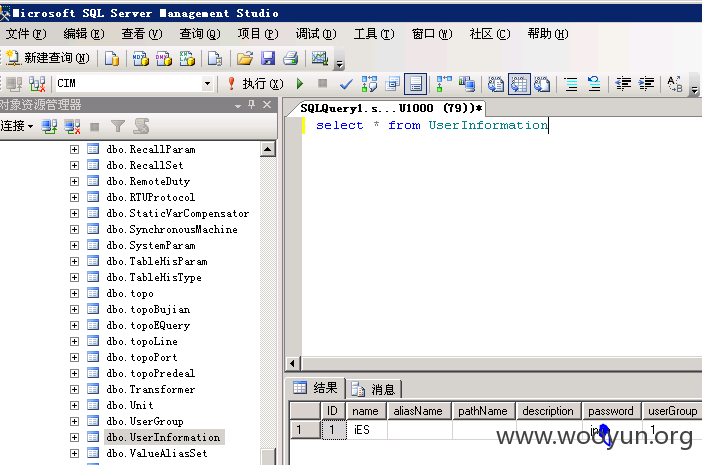Open Object Explorer window position dropdown arrow
Image resolution: width=702 pixels, height=465 pixels.
[x=238, y=106]
